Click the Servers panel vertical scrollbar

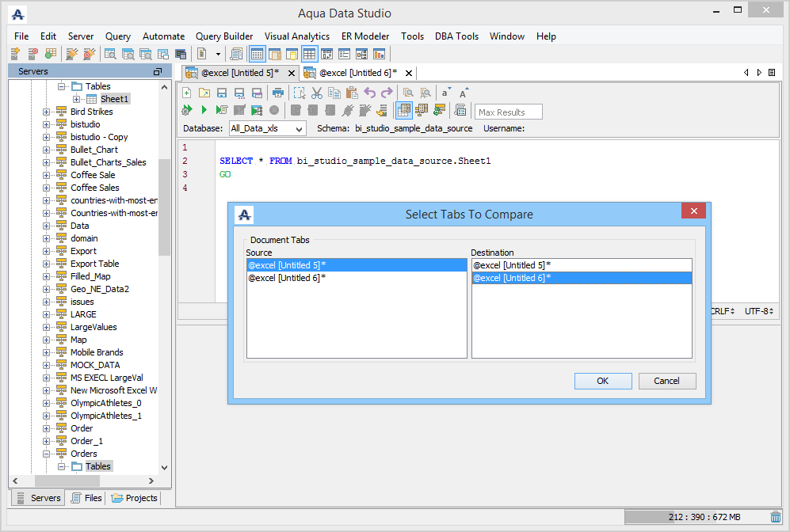(x=165, y=206)
